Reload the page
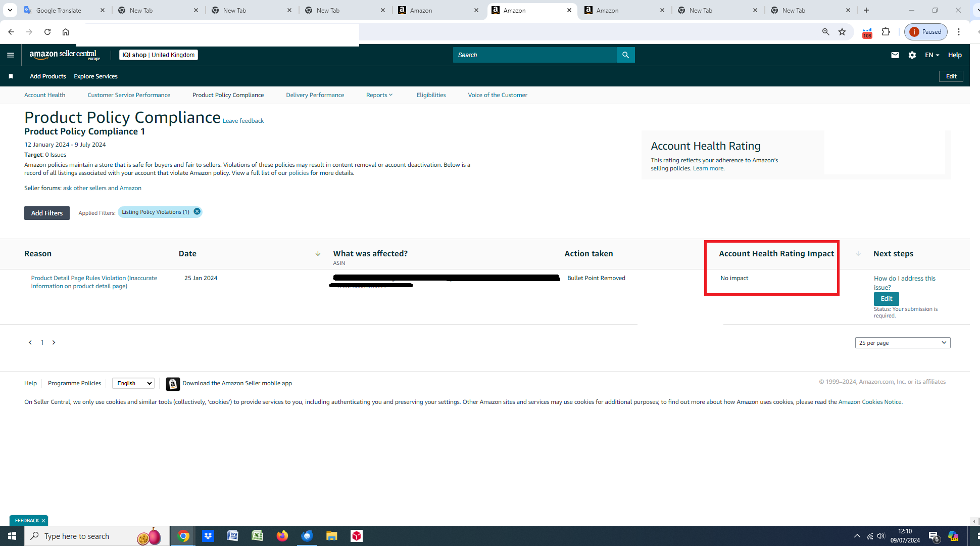Screen dimensions: 980x546 coord(47,32)
